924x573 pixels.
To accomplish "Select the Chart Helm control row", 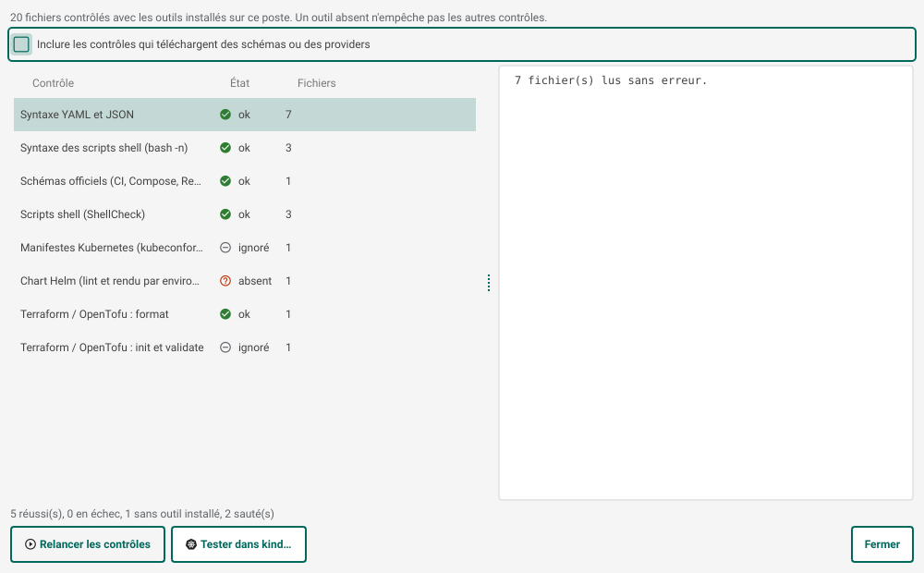I will pyautogui.click(x=245, y=281).
